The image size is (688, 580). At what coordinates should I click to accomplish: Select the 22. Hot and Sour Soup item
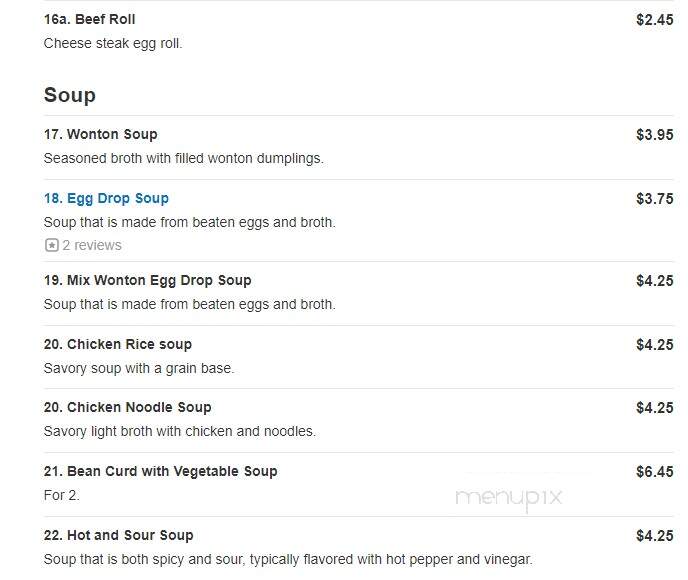point(118,535)
